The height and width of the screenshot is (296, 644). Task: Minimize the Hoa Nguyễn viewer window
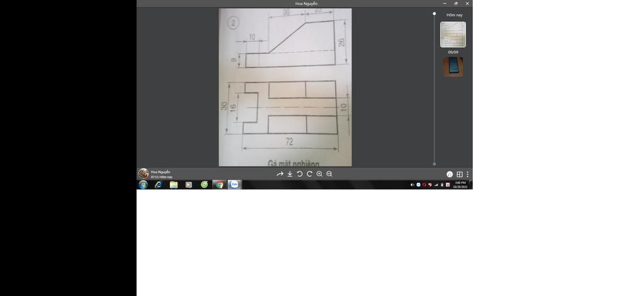(445, 3)
